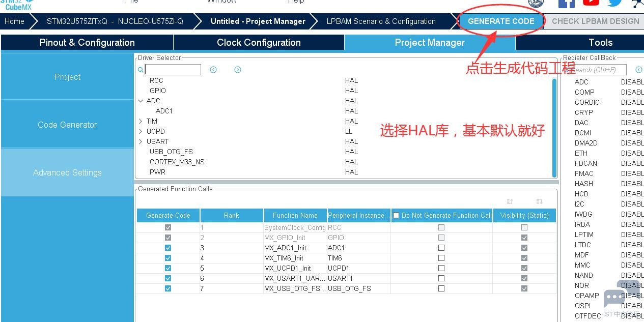The width and height of the screenshot is (644, 322).
Task: Select the Project Manager tab
Action: tap(430, 42)
